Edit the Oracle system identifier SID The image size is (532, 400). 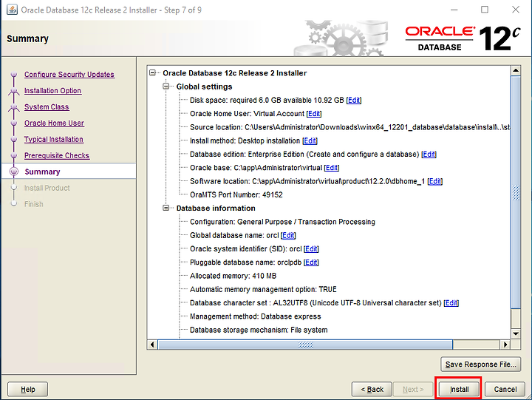point(311,249)
